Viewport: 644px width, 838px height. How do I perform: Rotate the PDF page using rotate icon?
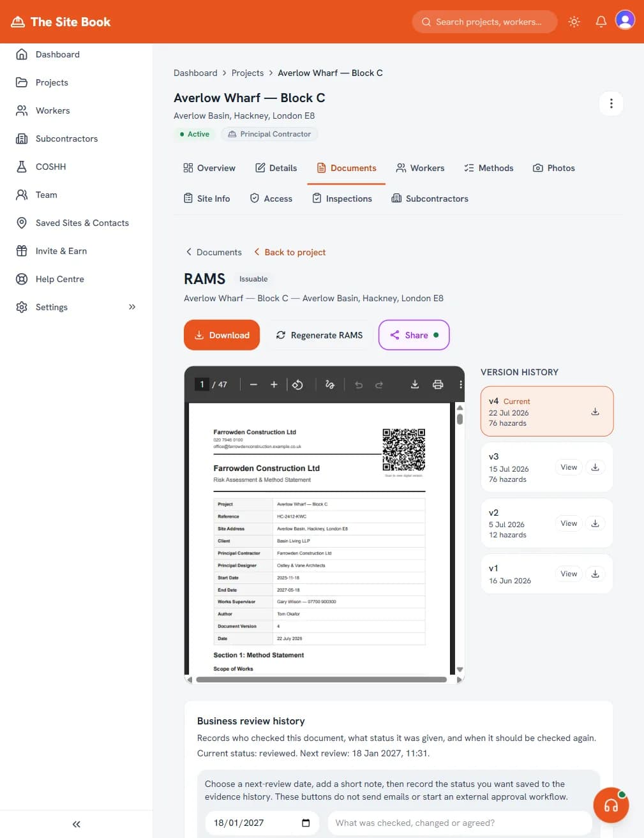tap(297, 384)
